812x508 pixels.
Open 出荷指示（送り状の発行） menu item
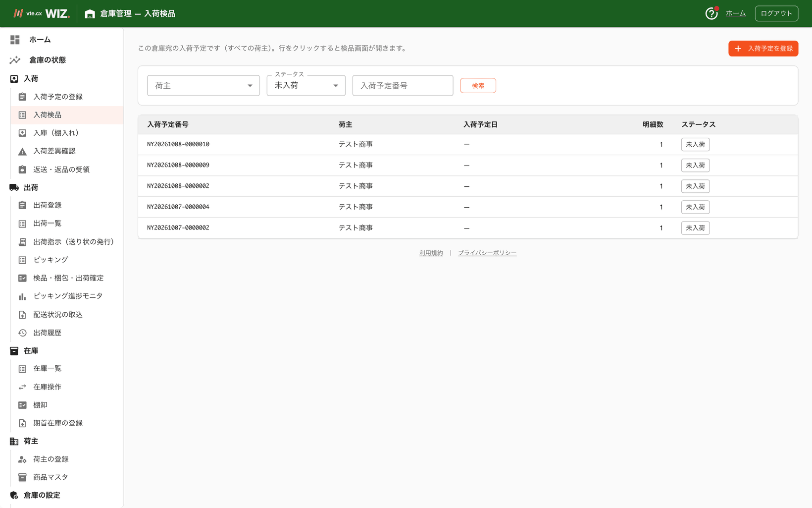point(67,242)
